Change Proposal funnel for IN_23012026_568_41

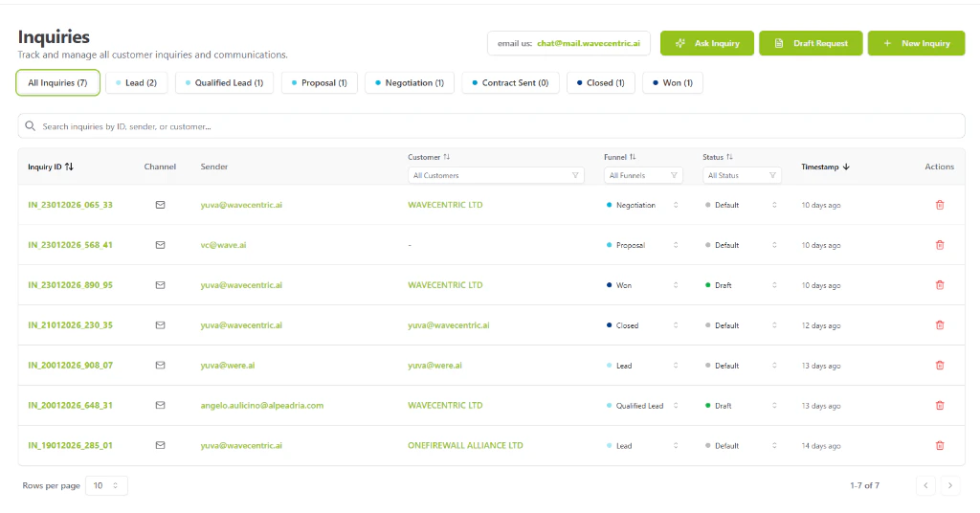coord(642,245)
